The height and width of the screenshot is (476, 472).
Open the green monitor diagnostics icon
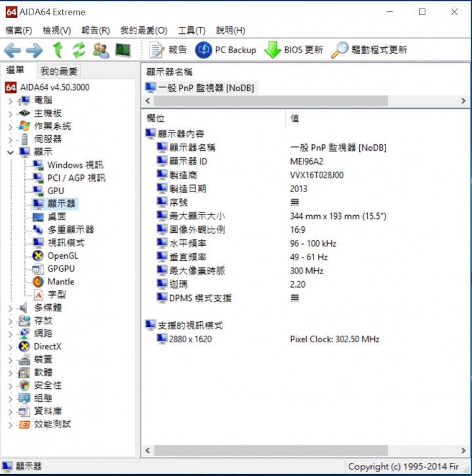click(123, 50)
